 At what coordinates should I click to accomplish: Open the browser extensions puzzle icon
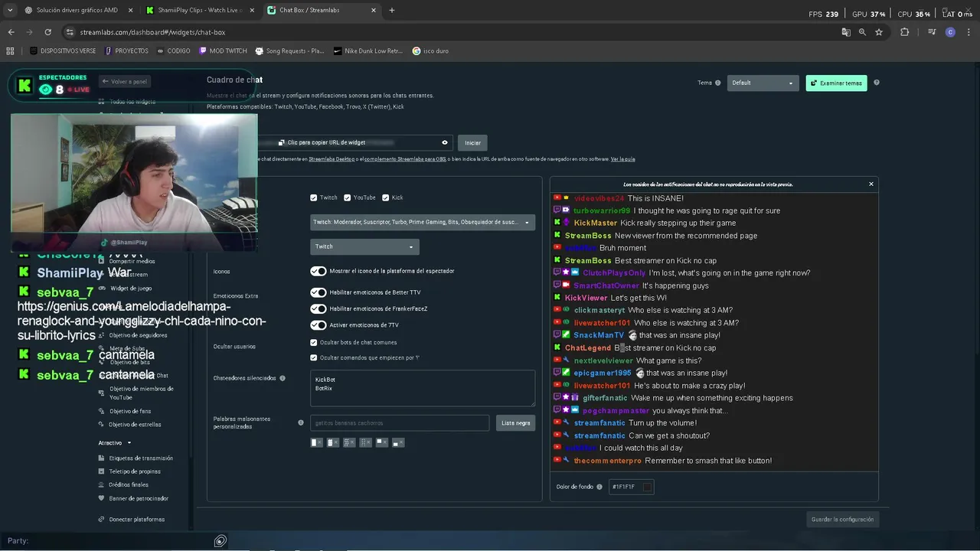904,32
